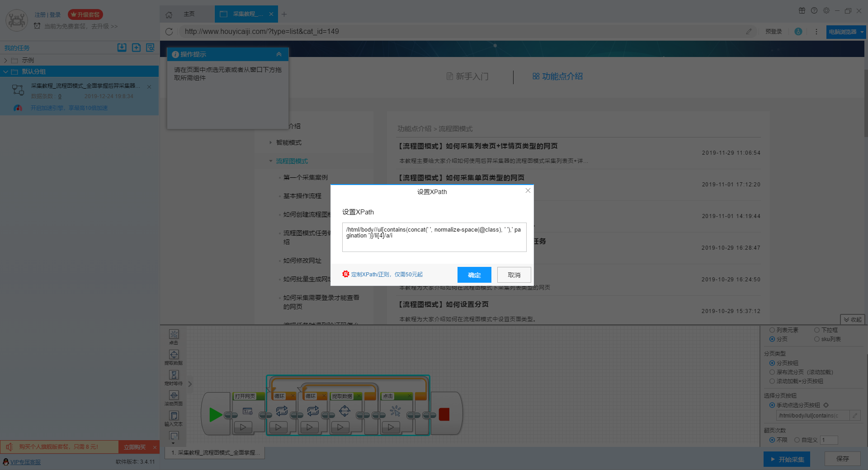Click the green start block in the flowchart
This screenshot has width=868, height=470.
(216, 414)
